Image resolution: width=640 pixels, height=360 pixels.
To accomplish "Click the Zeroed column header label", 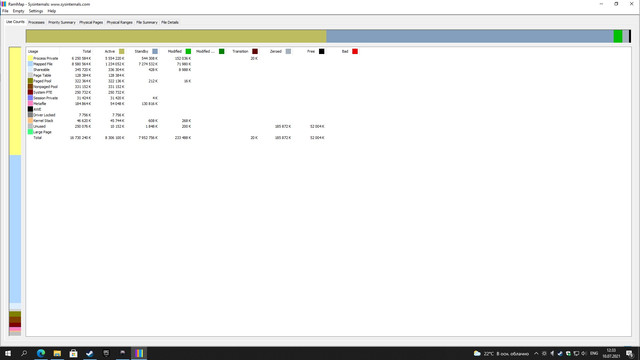I will pos(276,51).
